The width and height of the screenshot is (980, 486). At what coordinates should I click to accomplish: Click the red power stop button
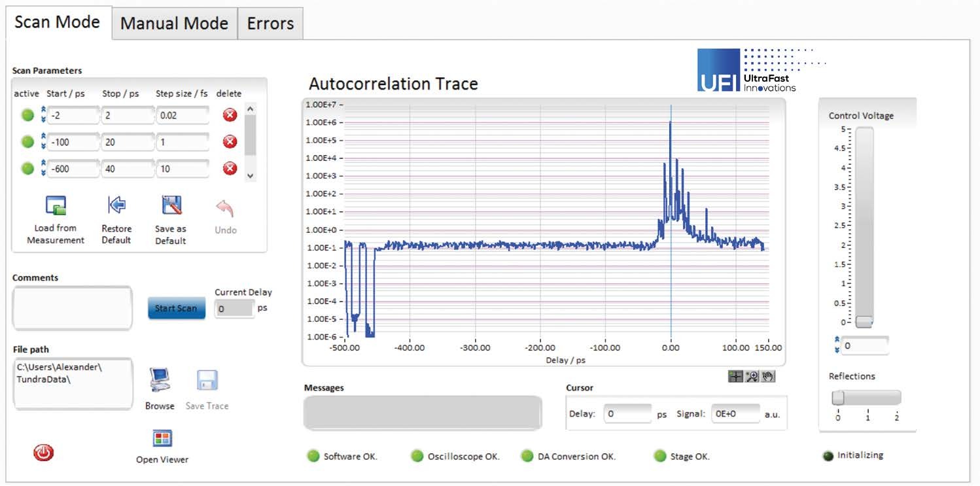point(44,452)
